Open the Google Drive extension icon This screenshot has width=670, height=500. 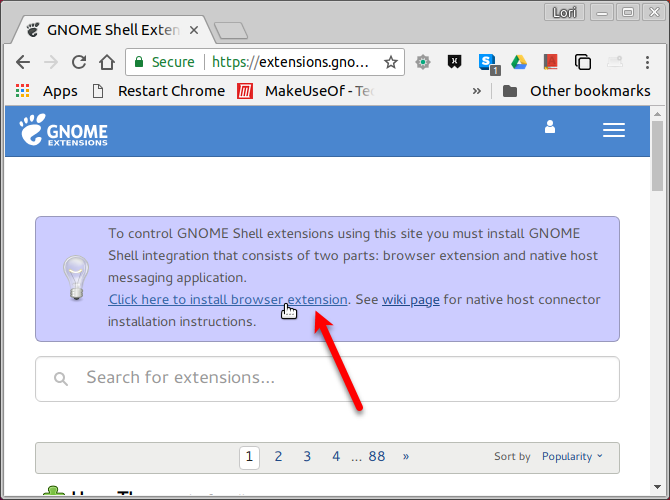(x=519, y=62)
